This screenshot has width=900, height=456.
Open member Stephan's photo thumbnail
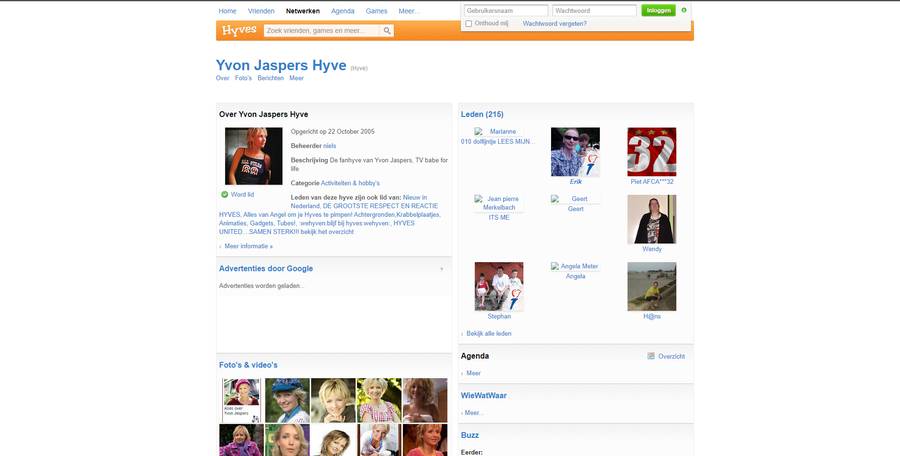point(499,286)
